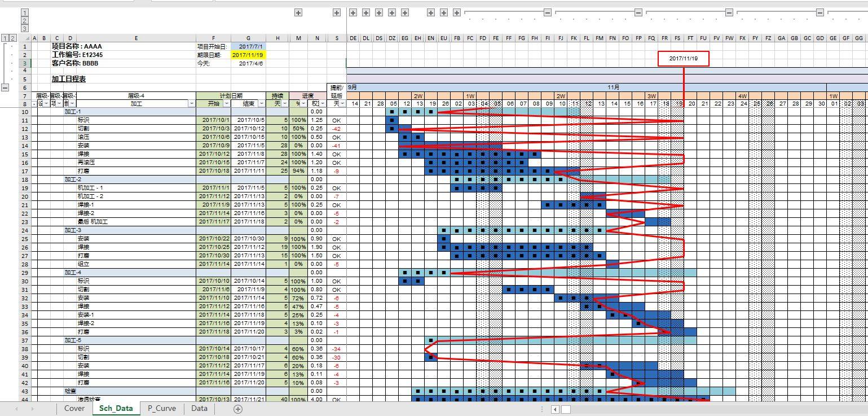868x416 pixels.
Task: Open the 提前/延后 天 filter dropdown
Action: (x=342, y=104)
